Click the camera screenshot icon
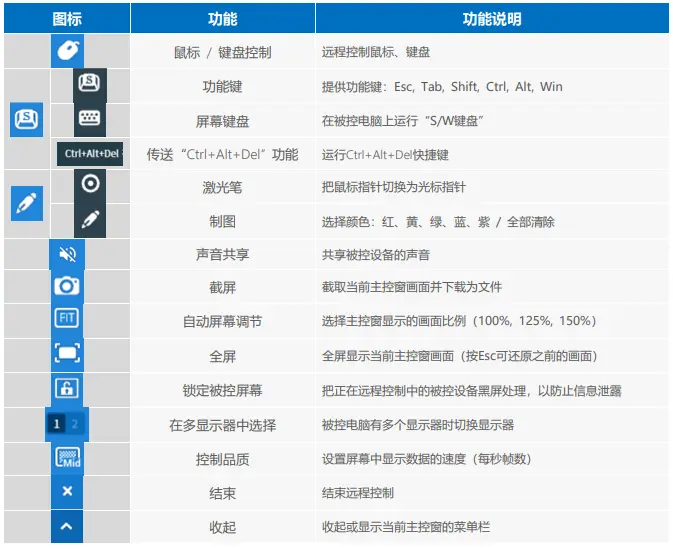 click(67, 286)
